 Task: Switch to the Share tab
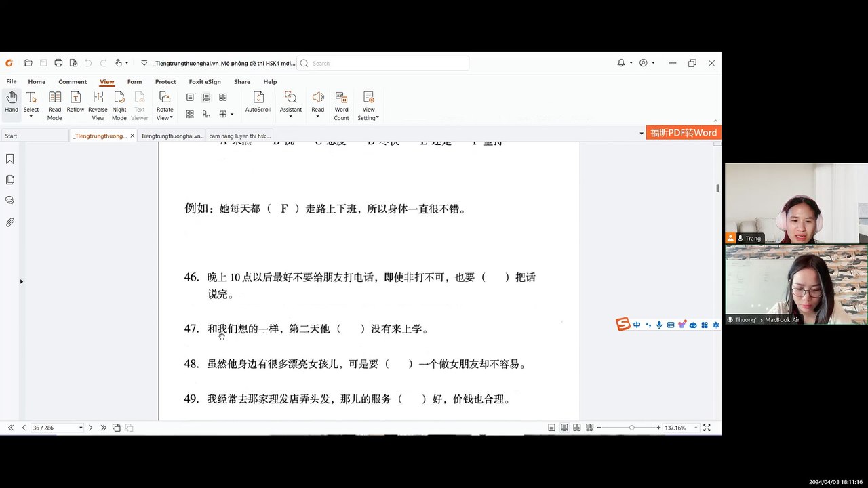tap(242, 82)
